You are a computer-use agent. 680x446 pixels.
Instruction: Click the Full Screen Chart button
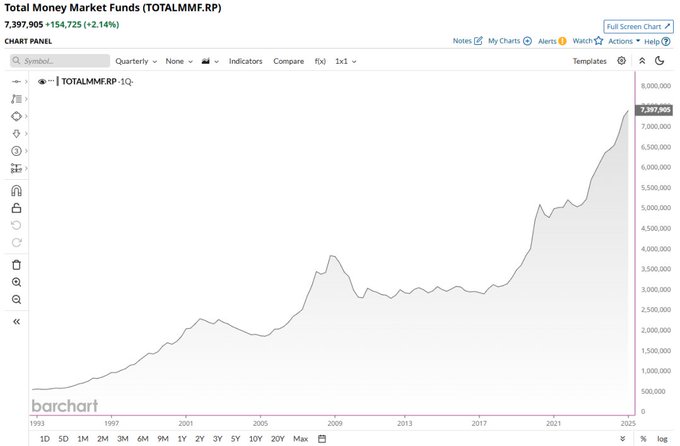coord(638,26)
